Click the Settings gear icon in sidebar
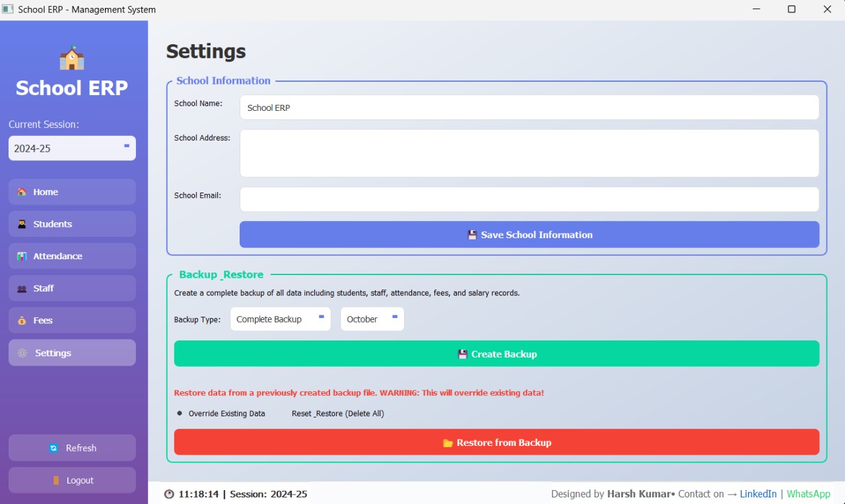Image resolution: width=845 pixels, height=504 pixels. pos(22,353)
